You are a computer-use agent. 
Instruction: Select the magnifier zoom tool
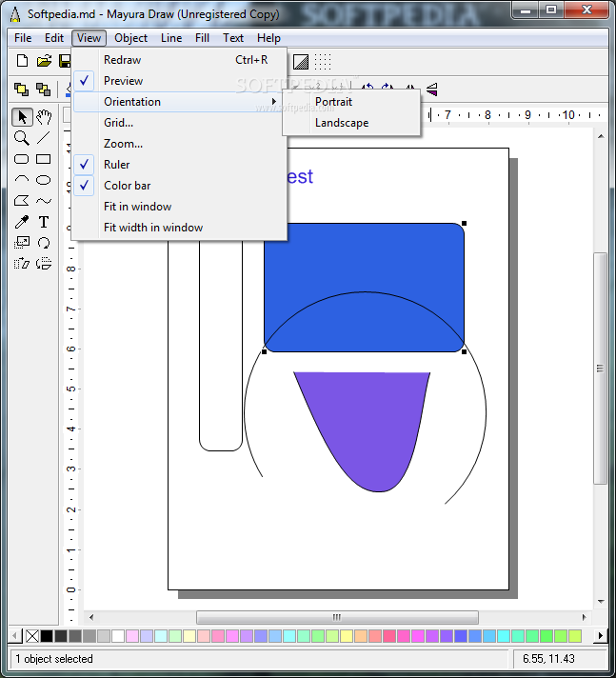pos(22,138)
